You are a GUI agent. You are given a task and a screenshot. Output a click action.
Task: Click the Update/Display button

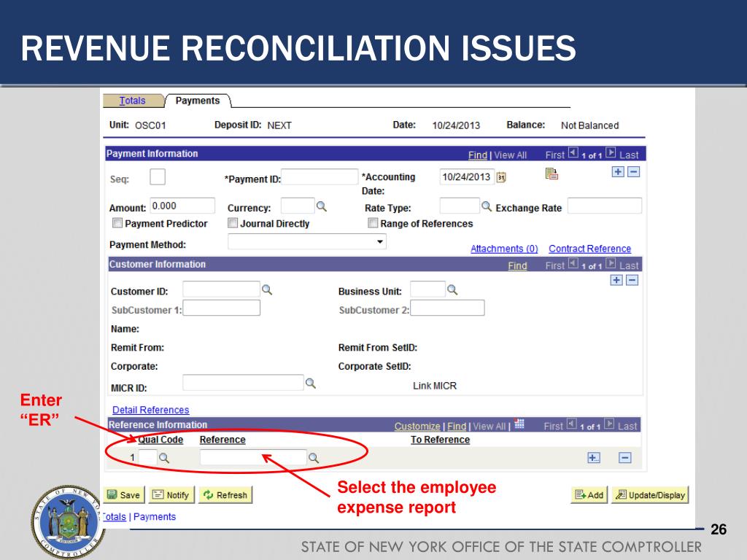click(650, 495)
